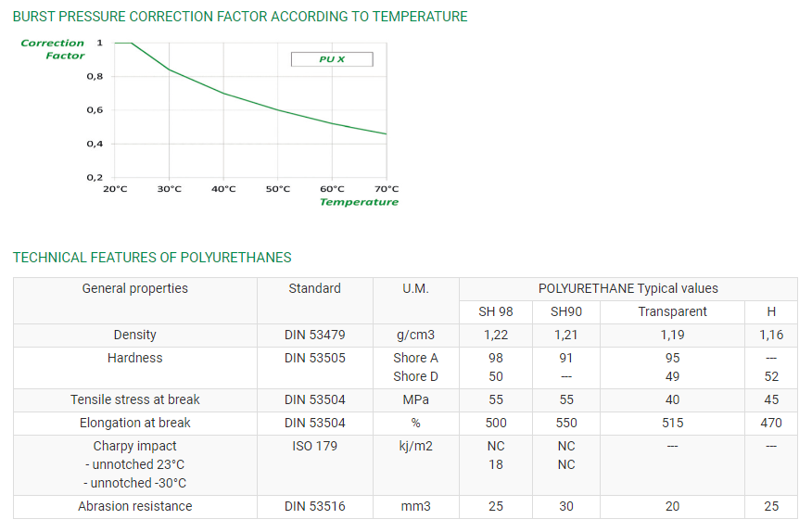Click the SH 98 column header
The width and height of the screenshot is (812, 532).
pyautogui.click(x=496, y=311)
